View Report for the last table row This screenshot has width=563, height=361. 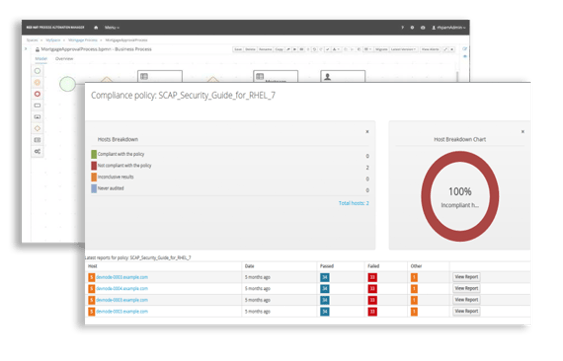(466, 311)
